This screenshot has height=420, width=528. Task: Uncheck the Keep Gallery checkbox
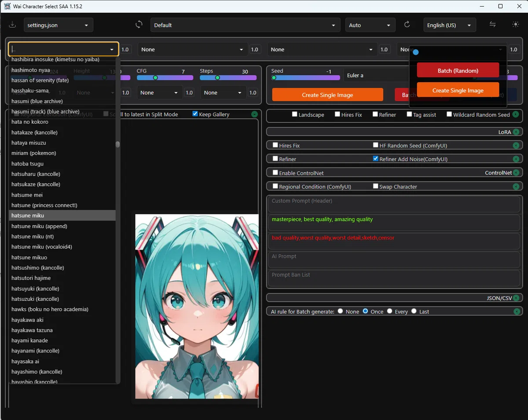click(x=195, y=114)
